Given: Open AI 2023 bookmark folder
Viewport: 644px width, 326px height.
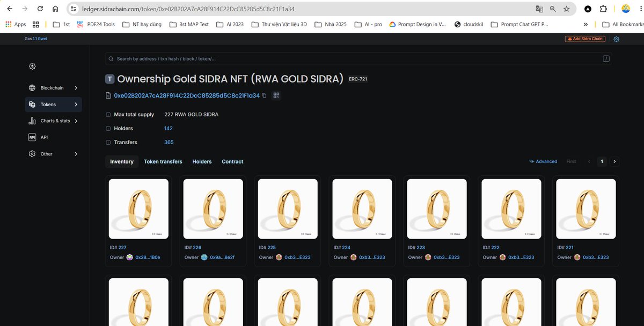Looking at the screenshot, I should [230, 24].
